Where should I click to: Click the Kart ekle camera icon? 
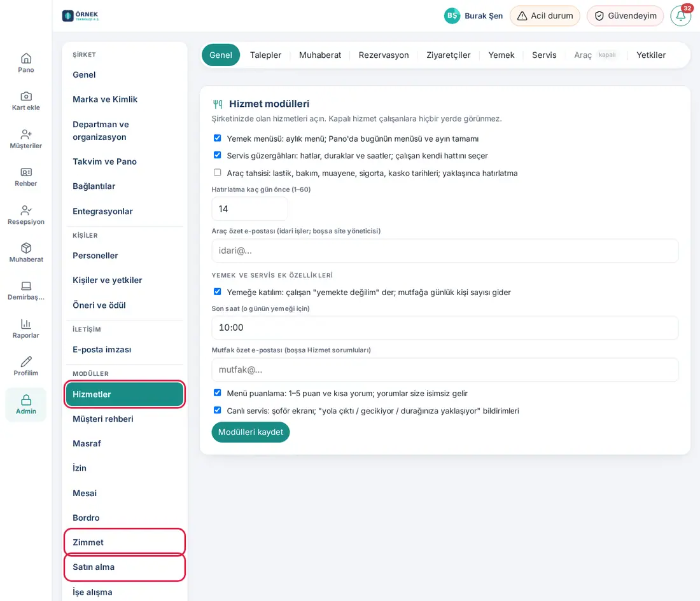pyautogui.click(x=26, y=97)
